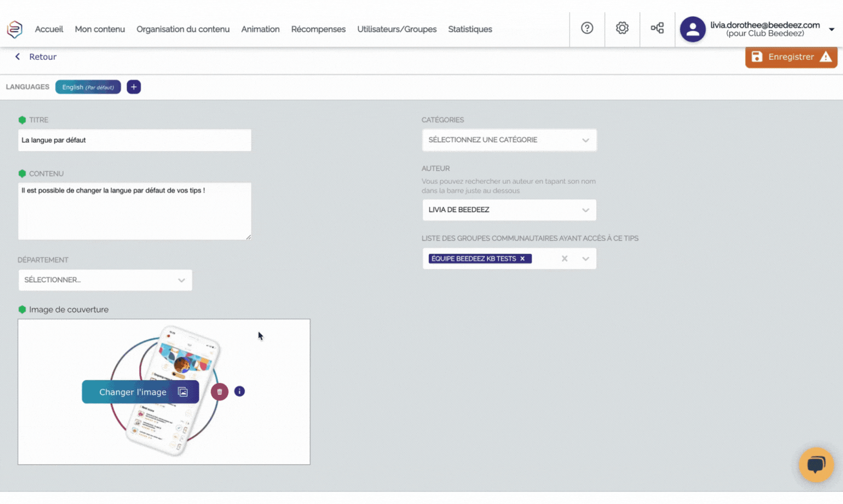Click the Beedeez logo icon
The width and height of the screenshot is (843, 504).
(x=15, y=29)
